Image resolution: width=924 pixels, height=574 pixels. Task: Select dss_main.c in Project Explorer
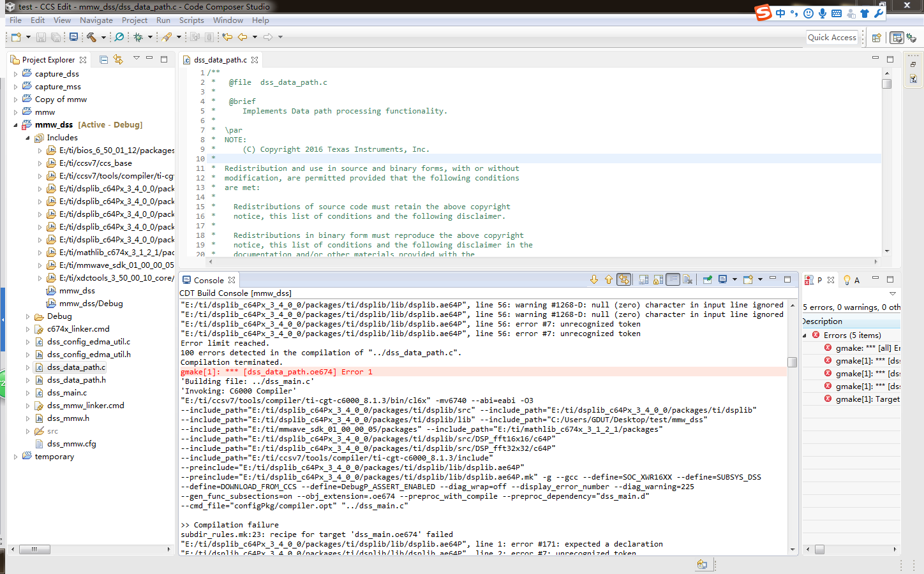tap(67, 393)
